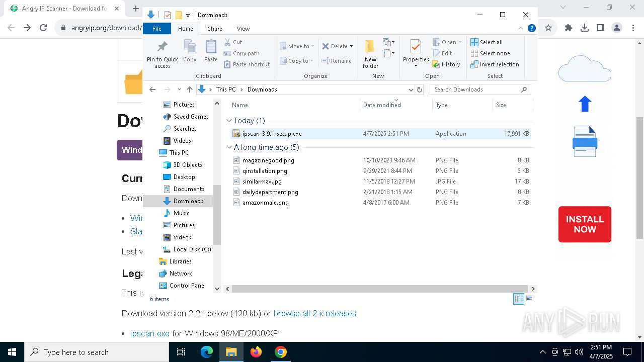Open file History
Viewport: 644px width, 362px height.
(446, 64)
